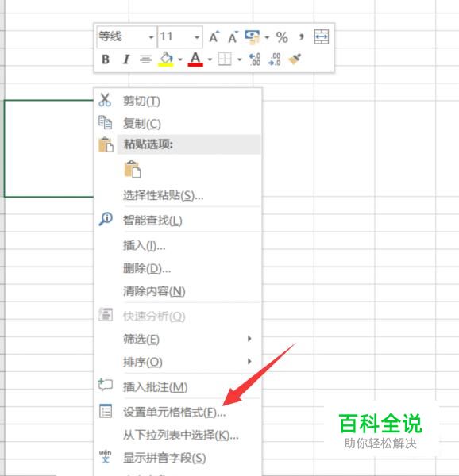Click the selected green-bordered cell
The width and height of the screenshot is (459, 476).
48,148
